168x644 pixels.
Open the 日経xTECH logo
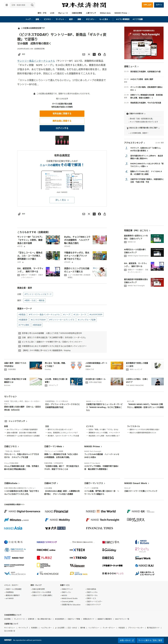click(x=77, y=550)
